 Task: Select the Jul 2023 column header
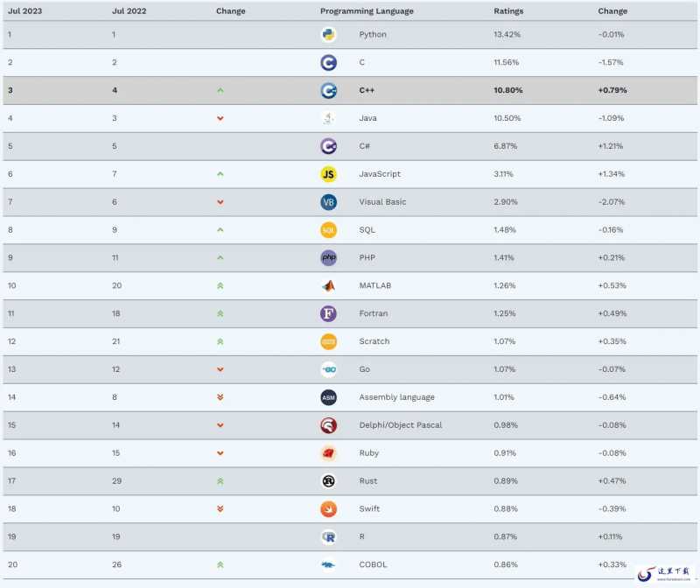[x=25, y=10]
